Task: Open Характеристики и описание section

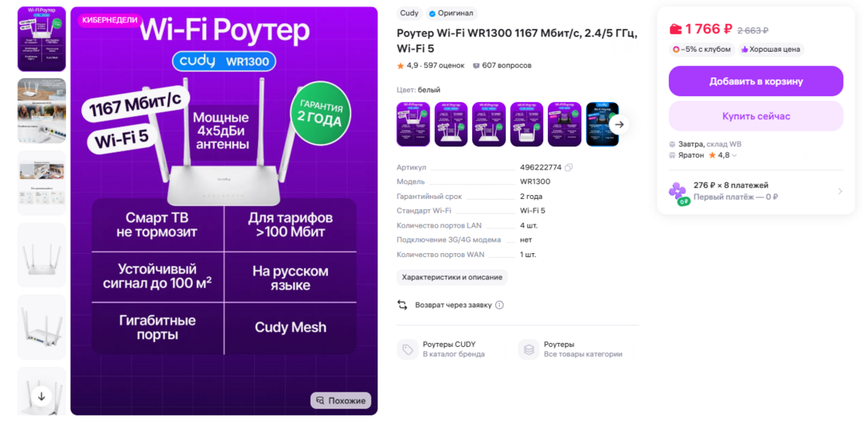Action: point(452,277)
